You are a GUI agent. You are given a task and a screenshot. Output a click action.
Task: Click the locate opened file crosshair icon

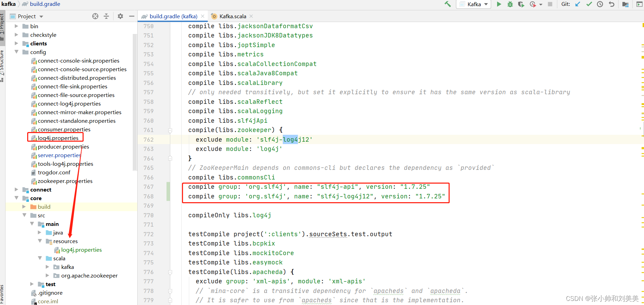click(95, 16)
